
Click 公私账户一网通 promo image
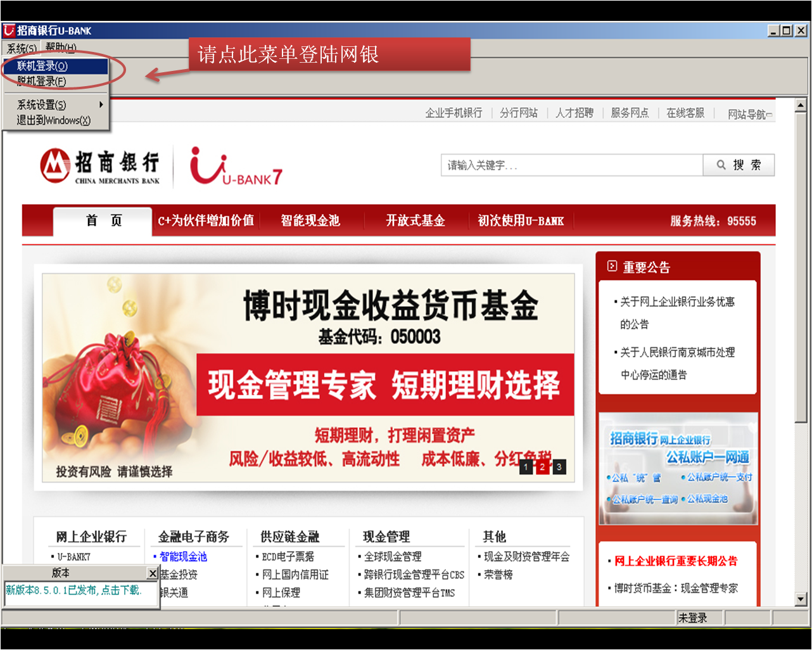(x=678, y=468)
